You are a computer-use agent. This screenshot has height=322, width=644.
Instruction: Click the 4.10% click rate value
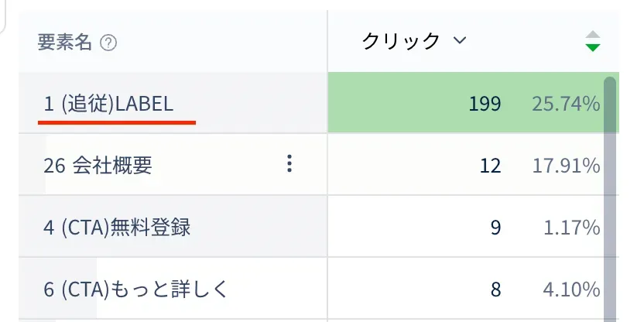point(571,289)
